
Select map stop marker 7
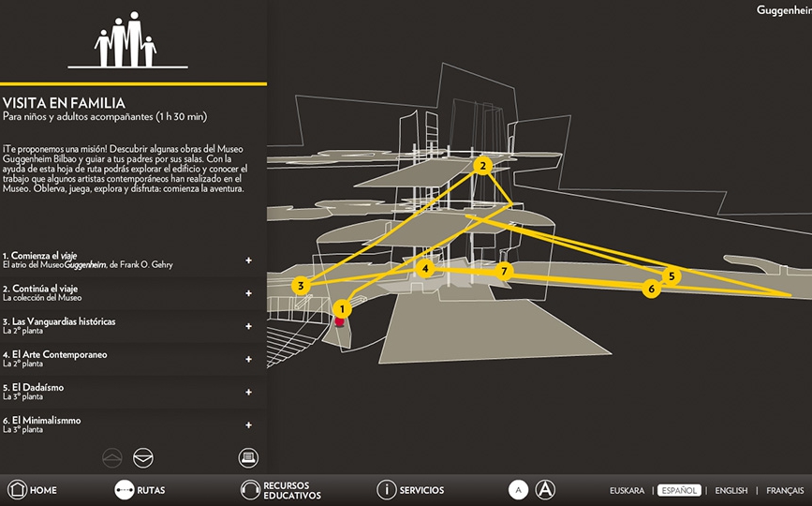click(504, 271)
